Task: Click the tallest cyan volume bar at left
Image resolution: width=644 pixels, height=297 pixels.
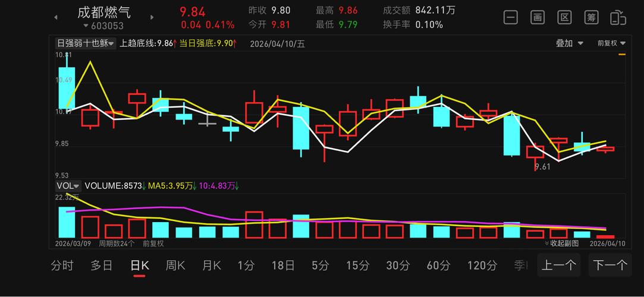Action: (67, 222)
